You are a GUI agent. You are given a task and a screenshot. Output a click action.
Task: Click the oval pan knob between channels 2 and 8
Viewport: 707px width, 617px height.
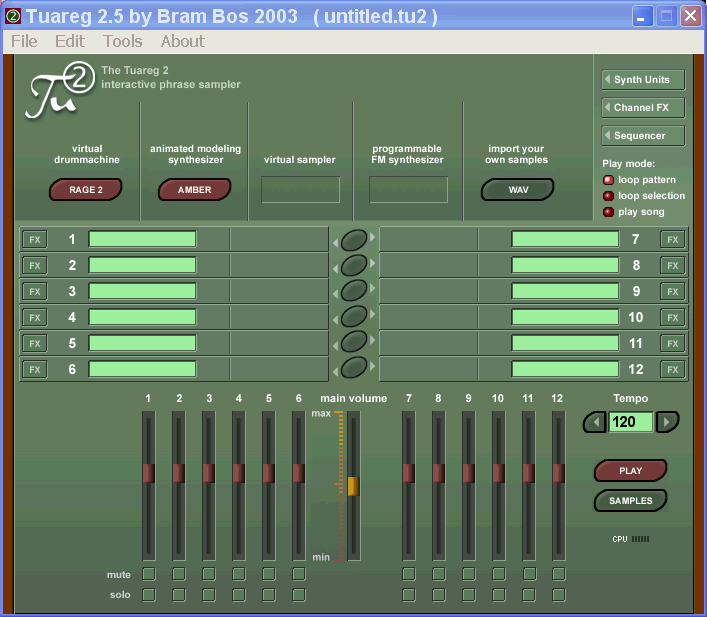354,265
